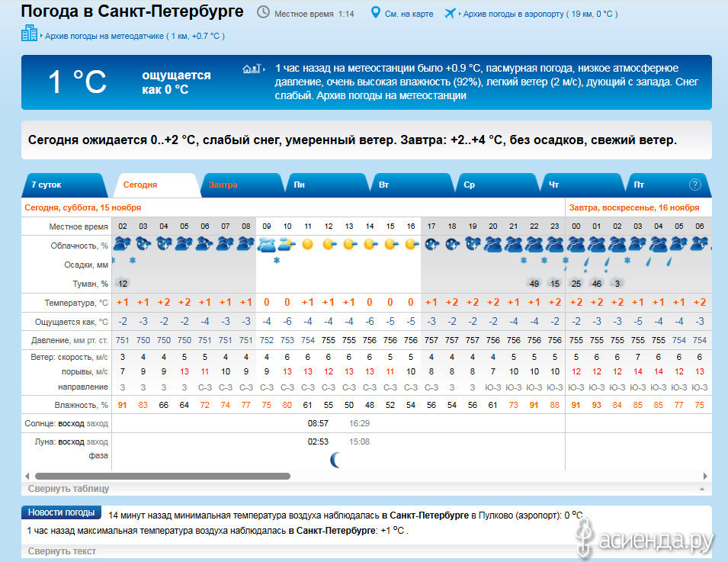Click the weather station house icon
Image resolution: width=728 pixels, height=562 pixels.
coord(252,69)
